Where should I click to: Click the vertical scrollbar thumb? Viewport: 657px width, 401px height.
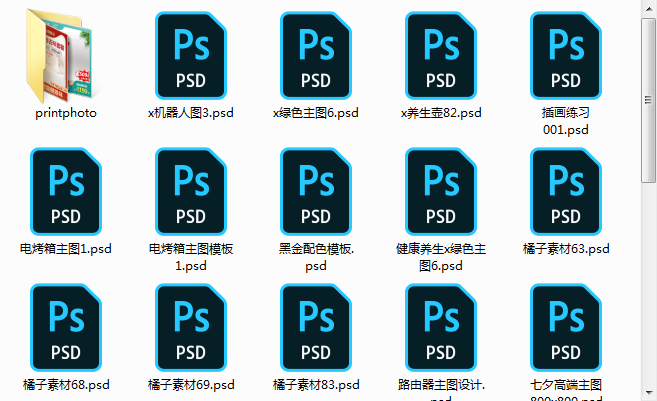[648, 100]
